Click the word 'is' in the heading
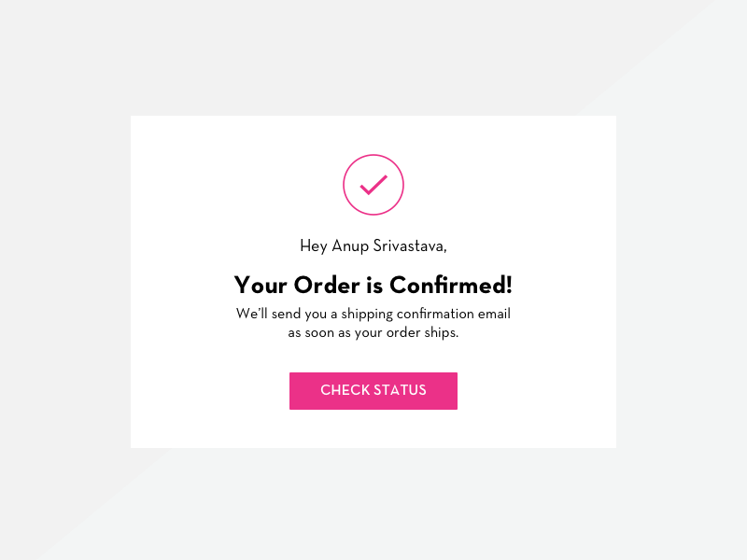The width and height of the screenshot is (747, 560). coord(373,285)
